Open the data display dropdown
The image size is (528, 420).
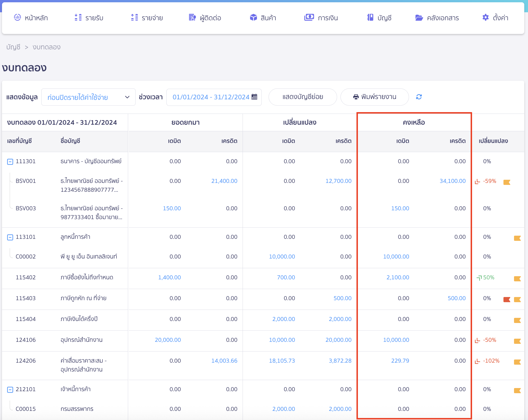click(88, 97)
